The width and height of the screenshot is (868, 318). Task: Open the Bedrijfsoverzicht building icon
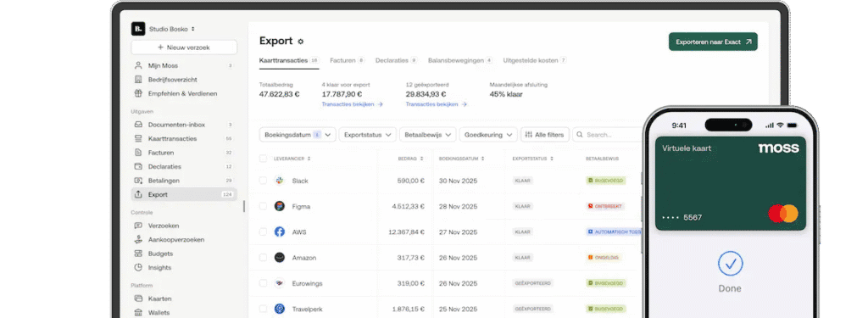[138, 79]
